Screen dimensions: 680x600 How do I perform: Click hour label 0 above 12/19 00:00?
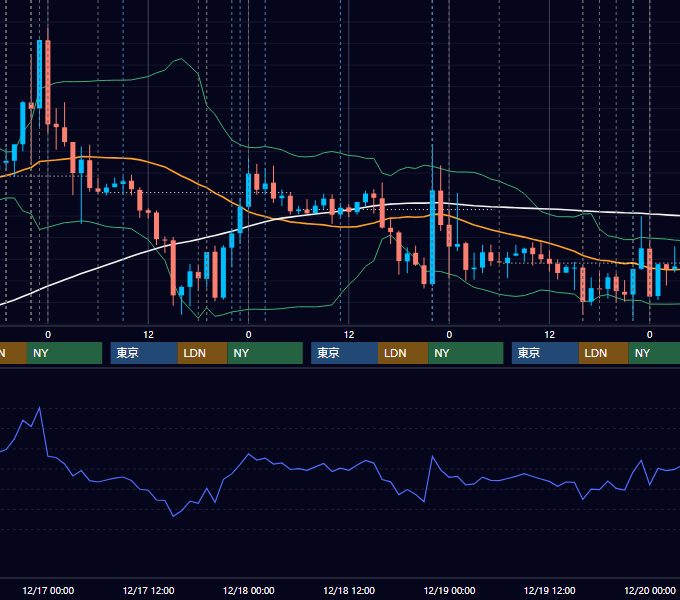click(449, 335)
